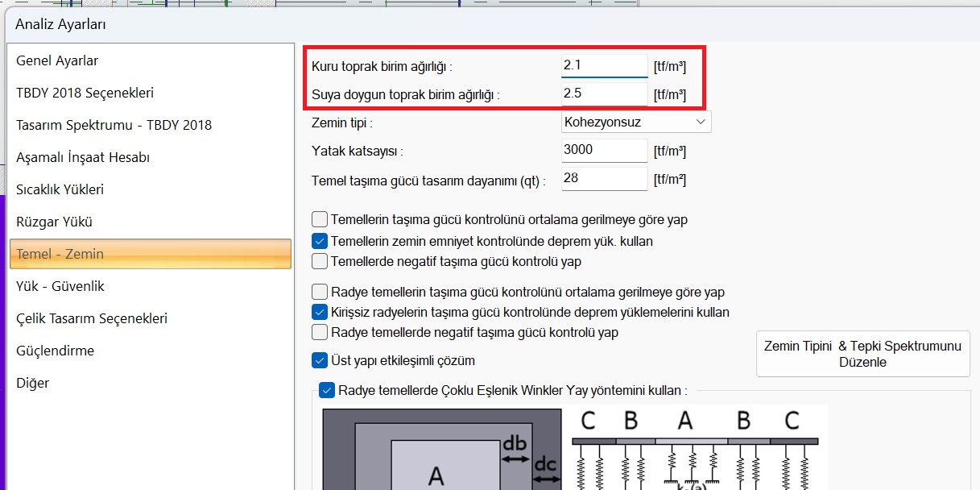Click the Yatak katsayısı input box
The height and width of the screenshot is (490, 980).
[x=604, y=151]
